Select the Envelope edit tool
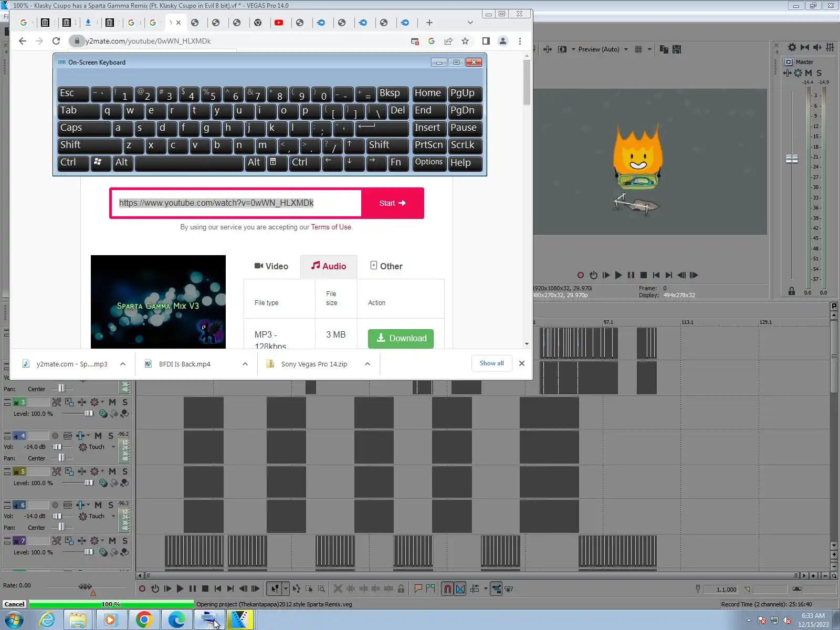840x630 pixels. pos(297,589)
